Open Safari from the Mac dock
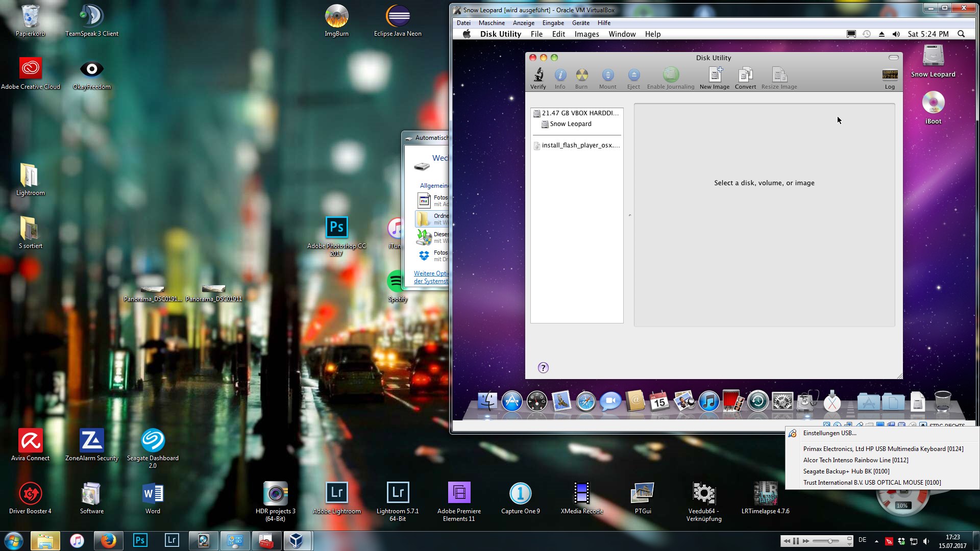The image size is (980, 551). (586, 402)
